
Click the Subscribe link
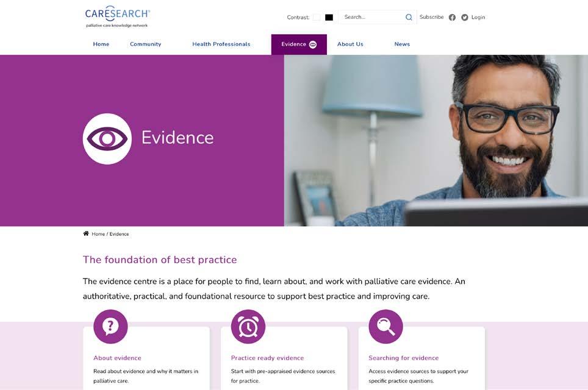432,17
